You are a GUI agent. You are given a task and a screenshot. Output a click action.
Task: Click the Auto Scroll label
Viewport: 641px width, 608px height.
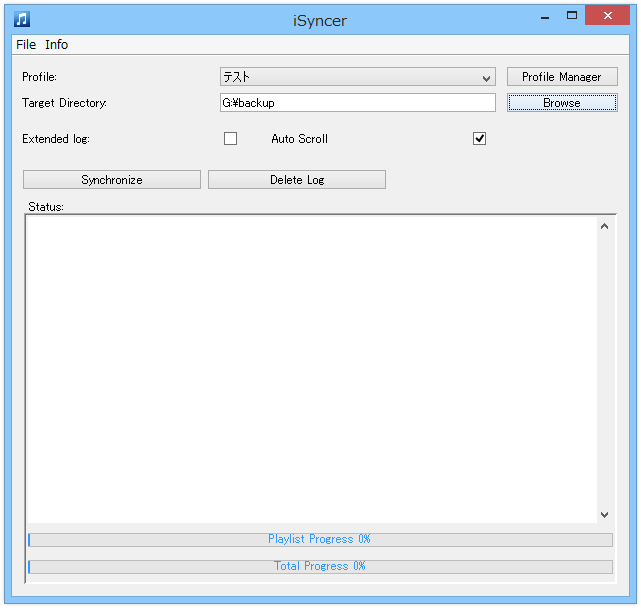click(x=300, y=139)
